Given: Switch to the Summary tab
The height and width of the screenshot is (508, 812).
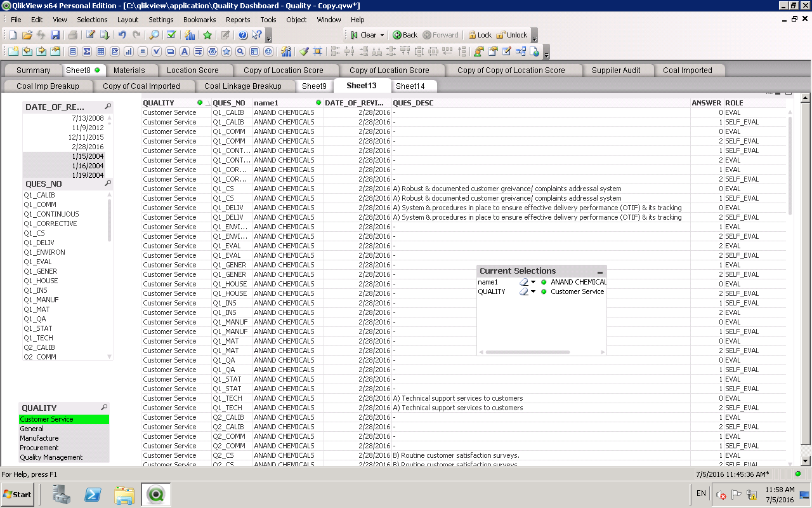Looking at the screenshot, I should point(33,70).
